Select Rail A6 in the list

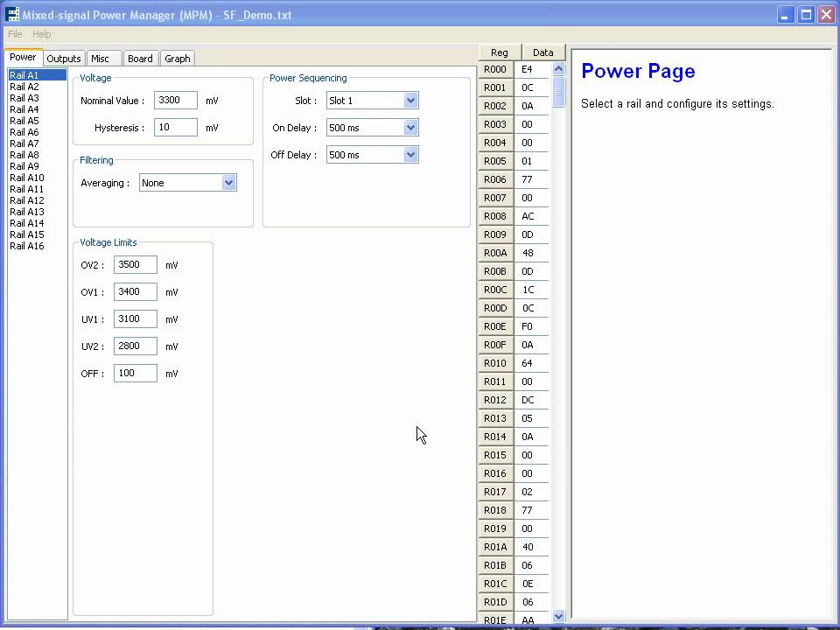[x=37, y=132]
